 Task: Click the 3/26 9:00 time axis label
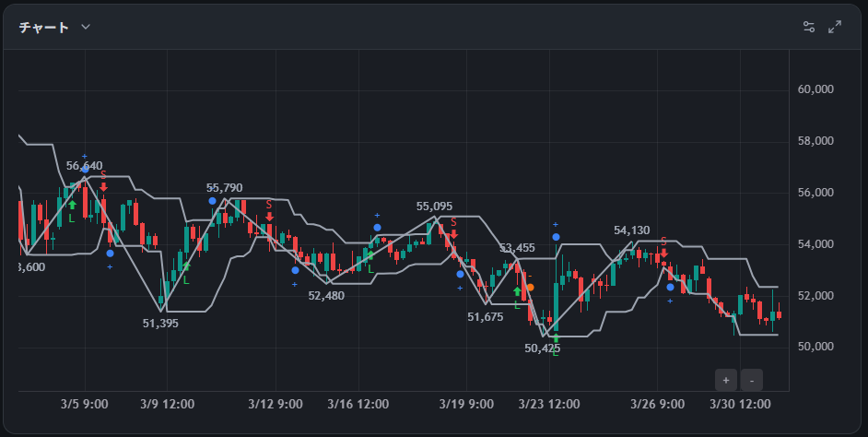click(x=657, y=405)
